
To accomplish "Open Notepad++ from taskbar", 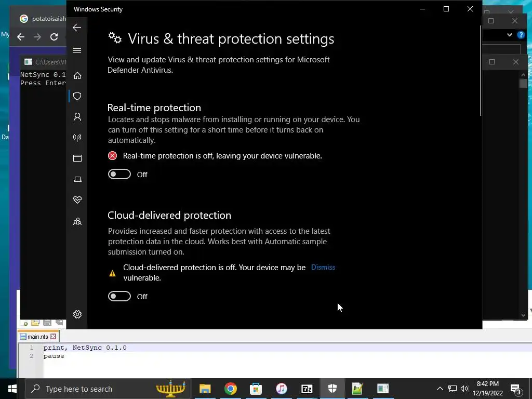I will [x=357, y=389].
